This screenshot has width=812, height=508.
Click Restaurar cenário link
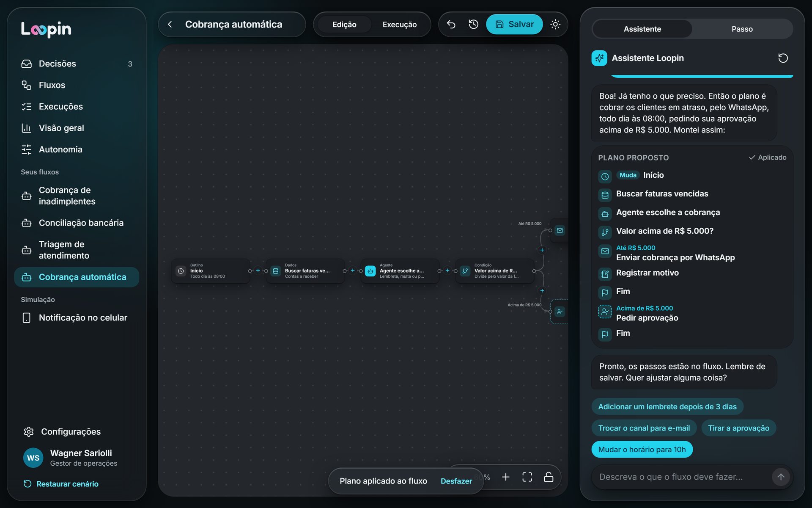point(61,484)
